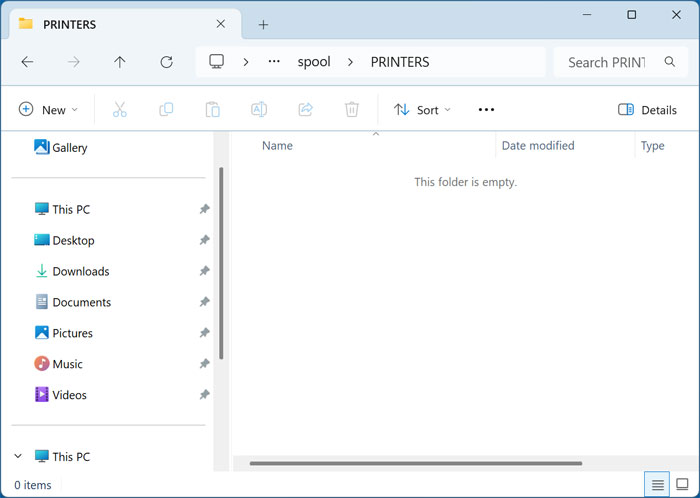Close the PRINTERS tab
This screenshot has height=498, width=700.
(221, 24)
